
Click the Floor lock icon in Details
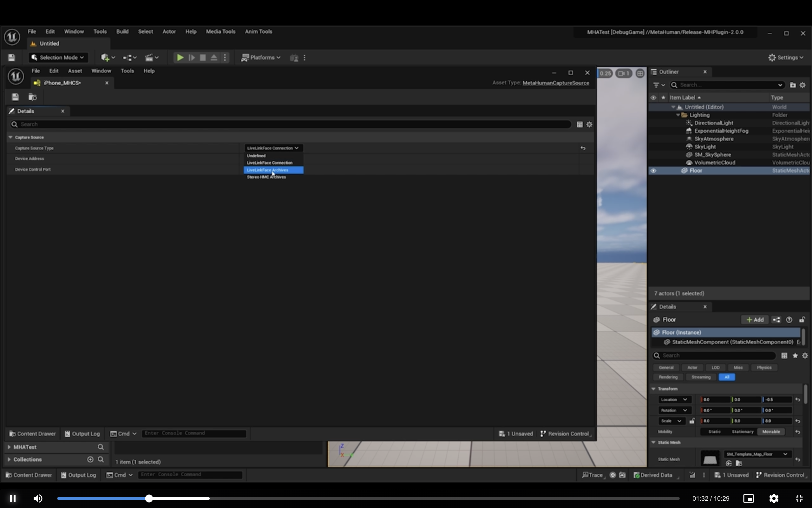tap(802, 320)
